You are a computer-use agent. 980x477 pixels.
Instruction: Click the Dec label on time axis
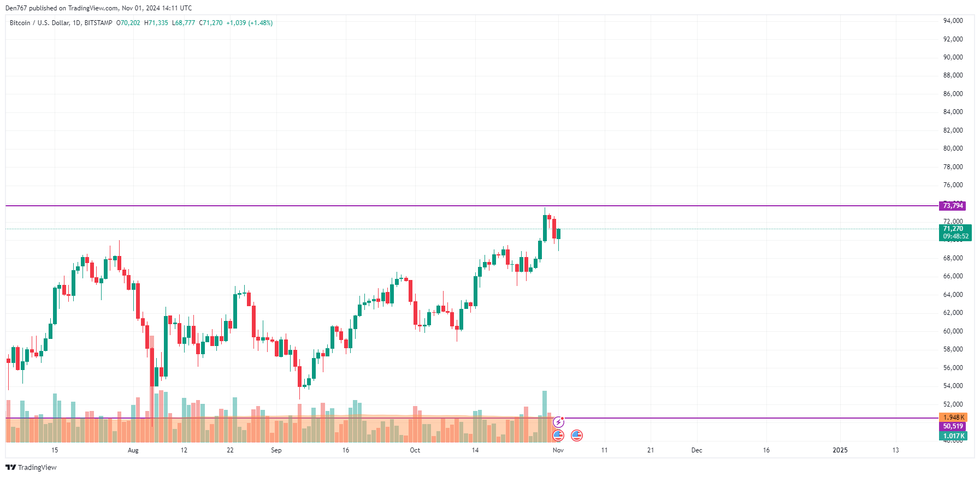(x=696, y=450)
